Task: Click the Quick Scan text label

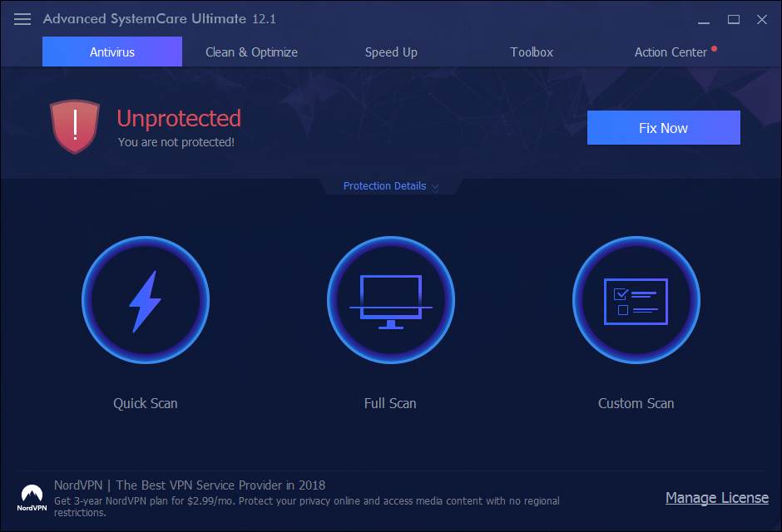Action: (x=146, y=403)
